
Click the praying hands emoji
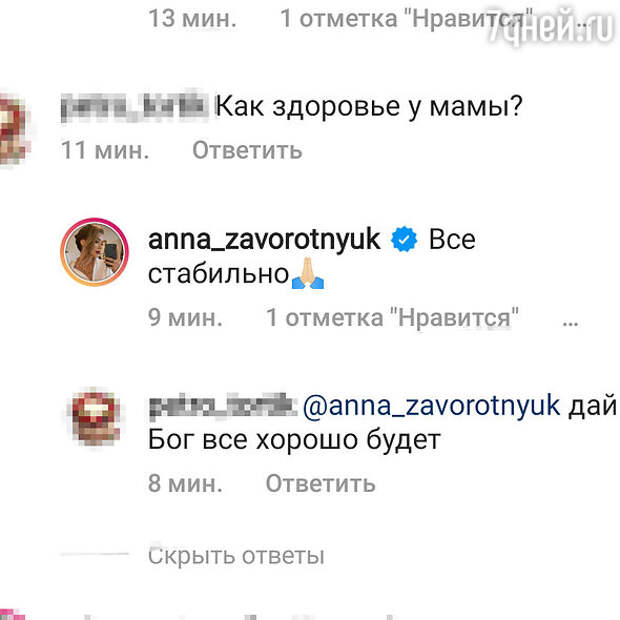tap(308, 274)
